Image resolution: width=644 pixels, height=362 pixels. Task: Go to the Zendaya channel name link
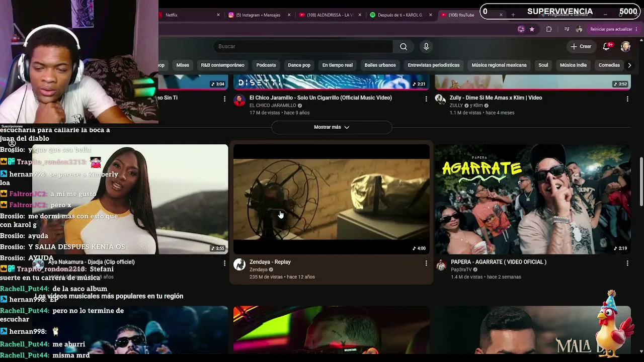(259, 269)
